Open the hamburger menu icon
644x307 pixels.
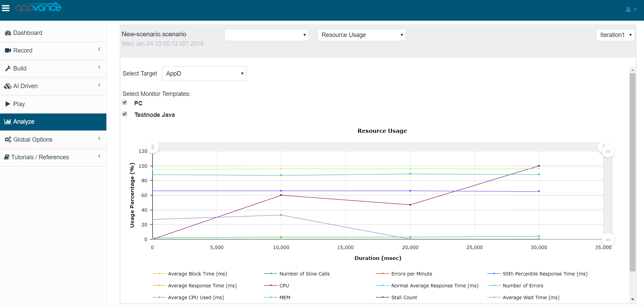click(x=6, y=8)
